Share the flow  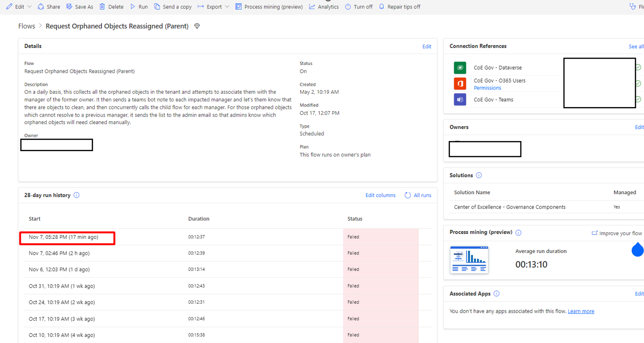(49, 7)
